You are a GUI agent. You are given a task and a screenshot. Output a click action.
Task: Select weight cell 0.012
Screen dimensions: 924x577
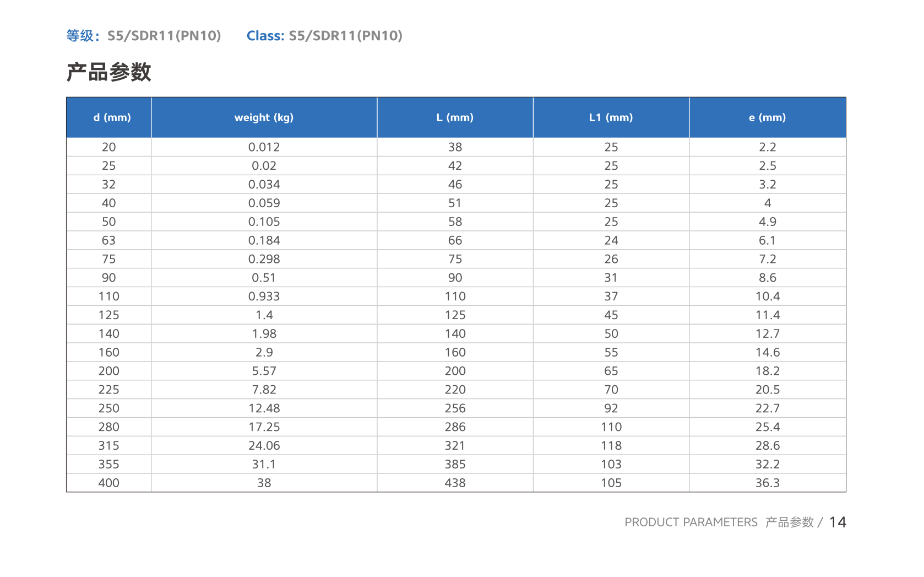pyautogui.click(x=264, y=147)
